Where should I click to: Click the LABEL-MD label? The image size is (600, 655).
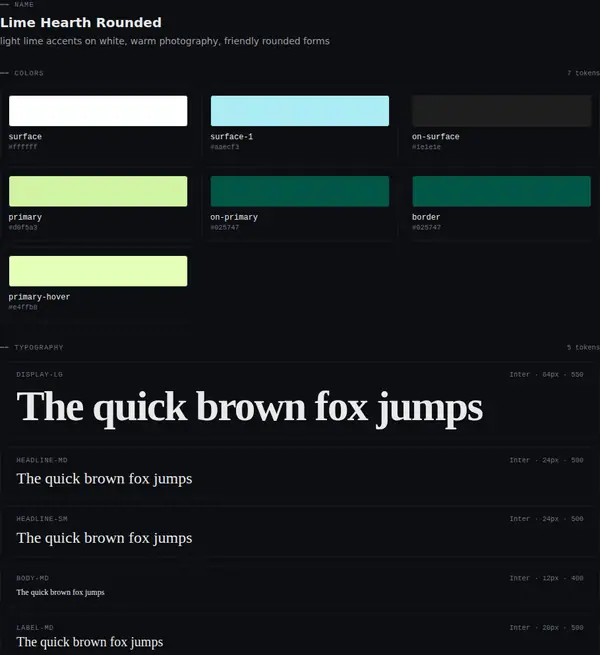pos(35,628)
